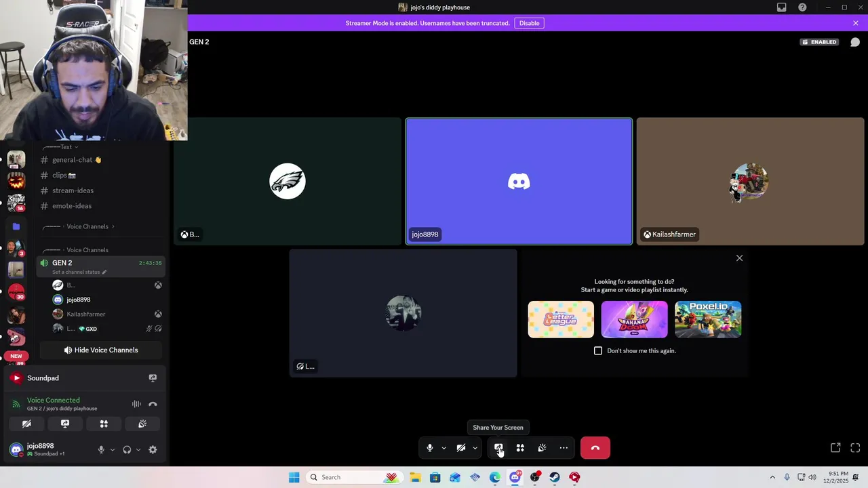Open the Help icon in title bar
The width and height of the screenshot is (868, 488).
tap(802, 7)
